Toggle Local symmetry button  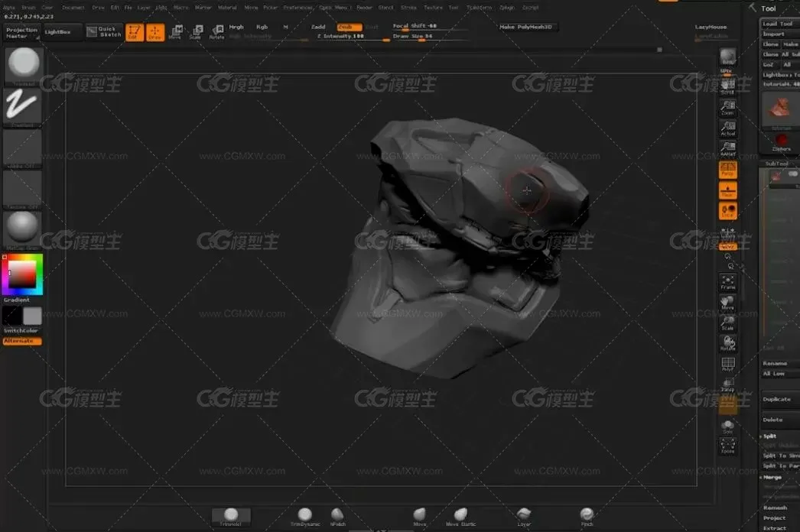click(x=727, y=211)
